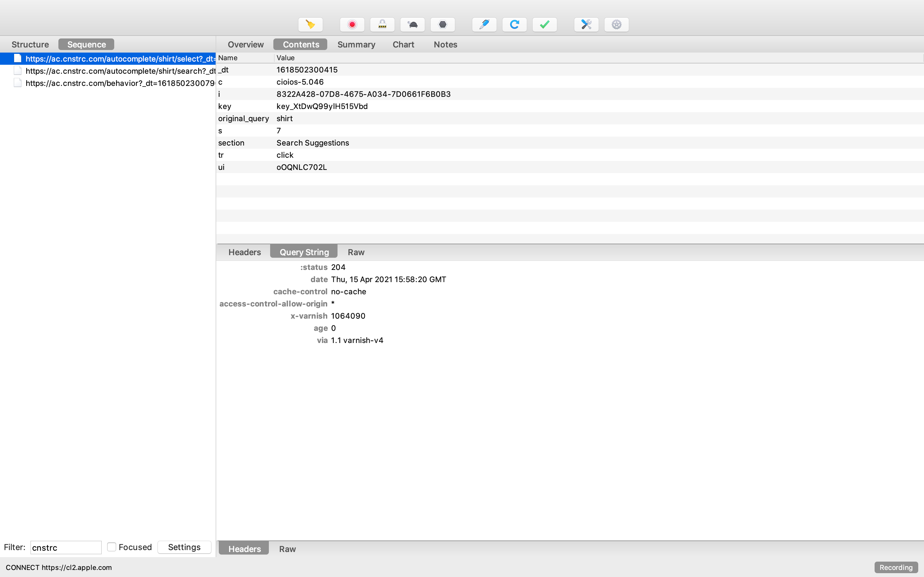Open tools via the wrench icon
This screenshot has width=924, height=577.
tap(585, 24)
